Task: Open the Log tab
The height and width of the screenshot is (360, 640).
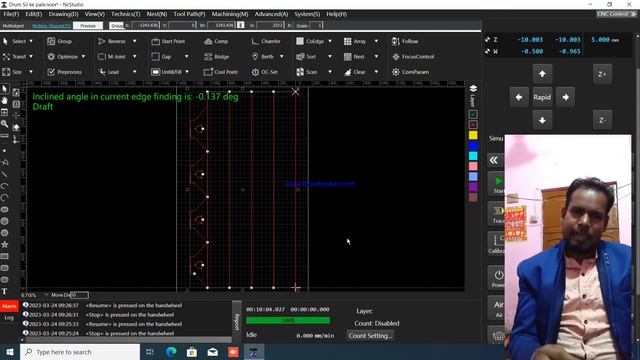Action: 9,318
